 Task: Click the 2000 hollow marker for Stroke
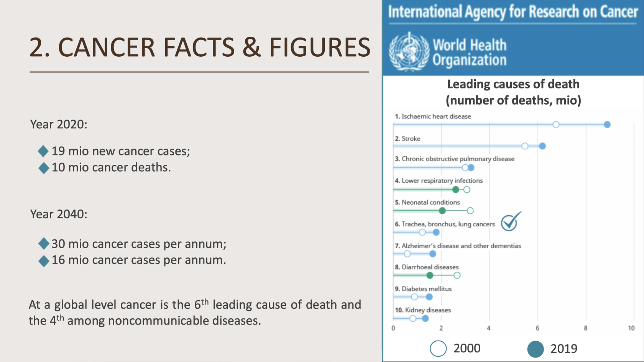click(x=525, y=146)
